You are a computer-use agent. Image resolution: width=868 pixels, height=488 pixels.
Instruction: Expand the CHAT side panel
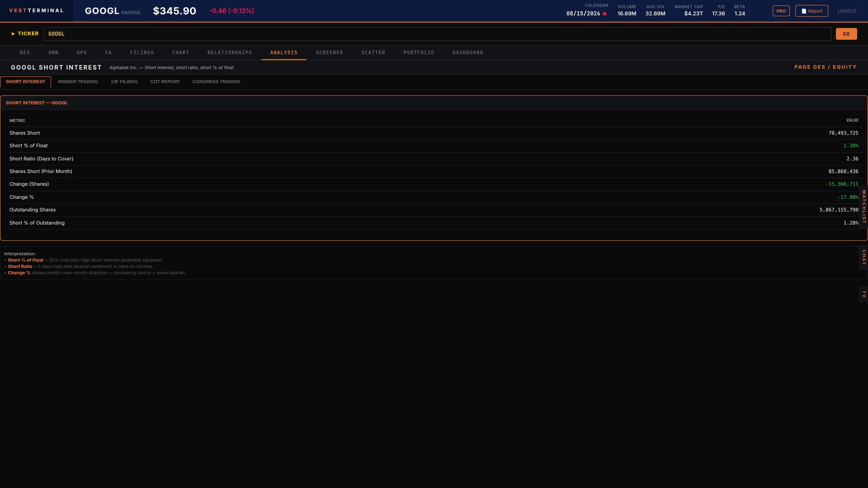(x=863, y=257)
